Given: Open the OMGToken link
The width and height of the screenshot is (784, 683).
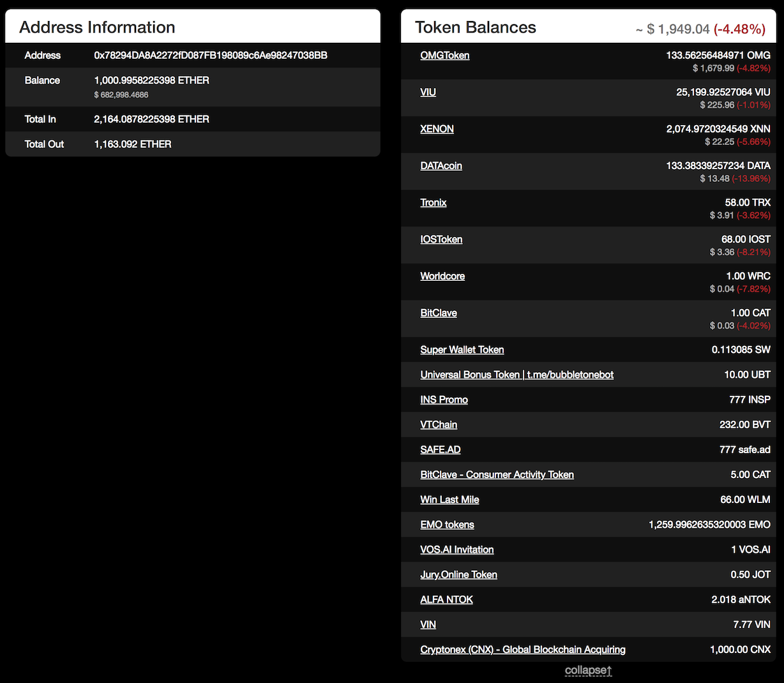Looking at the screenshot, I should (444, 56).
